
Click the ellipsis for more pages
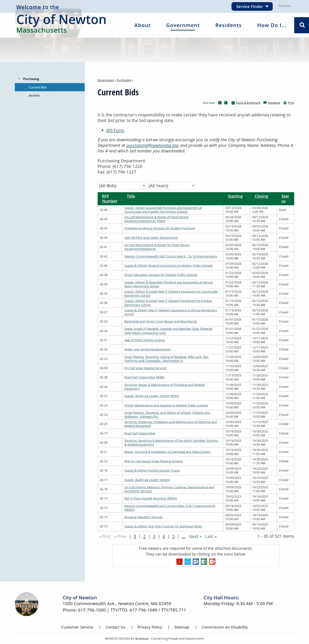183,536
